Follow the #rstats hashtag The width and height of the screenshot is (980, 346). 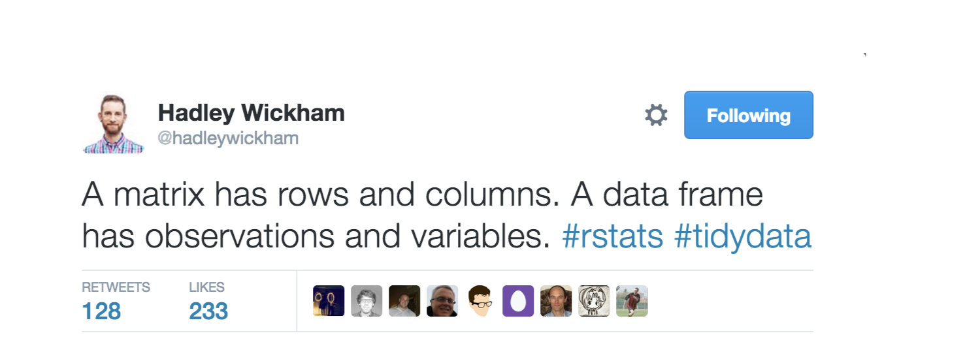(613, 237)
